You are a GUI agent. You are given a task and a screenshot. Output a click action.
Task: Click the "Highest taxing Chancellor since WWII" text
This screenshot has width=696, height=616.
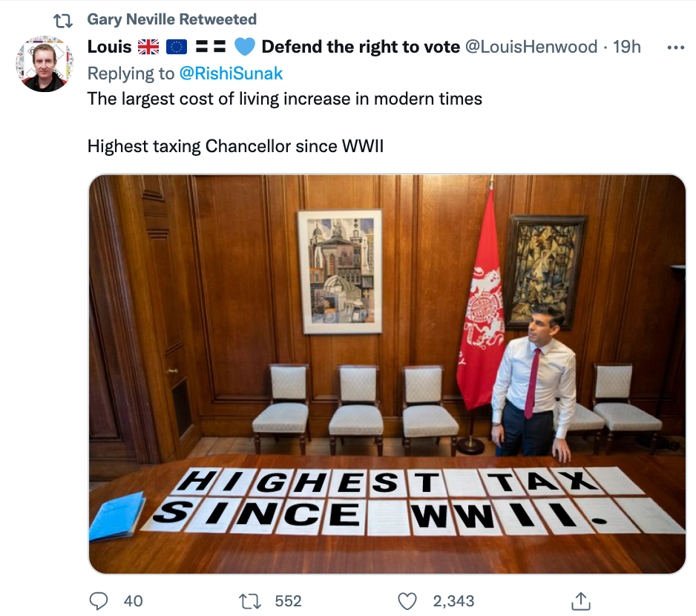pyautogui.click(x=235, y=145)
